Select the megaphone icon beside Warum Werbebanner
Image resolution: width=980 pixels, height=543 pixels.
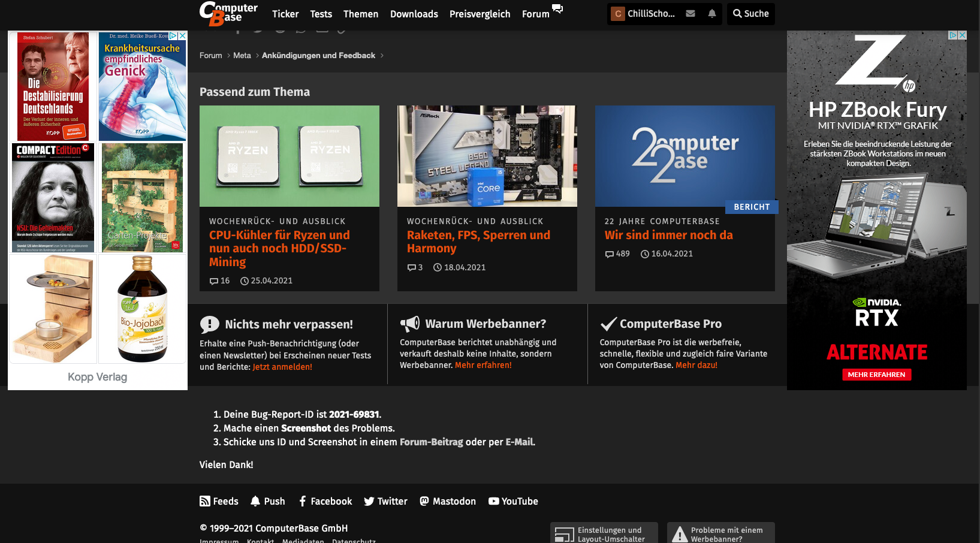410,324
